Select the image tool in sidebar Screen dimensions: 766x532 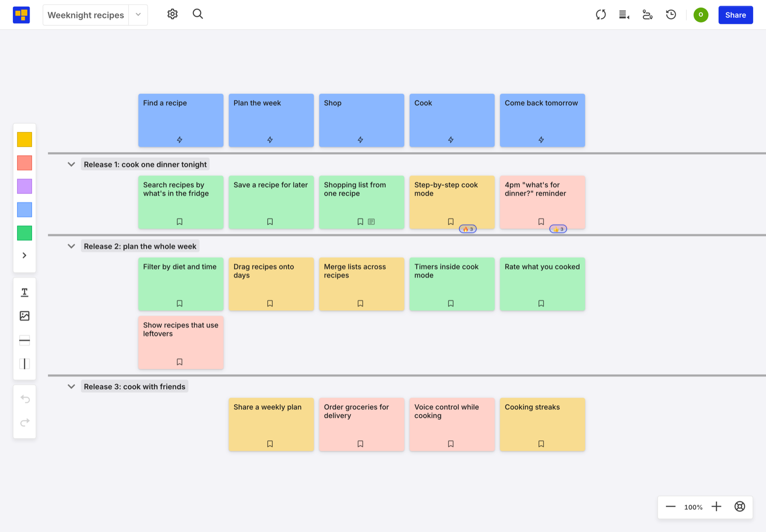tap(24, 316)
